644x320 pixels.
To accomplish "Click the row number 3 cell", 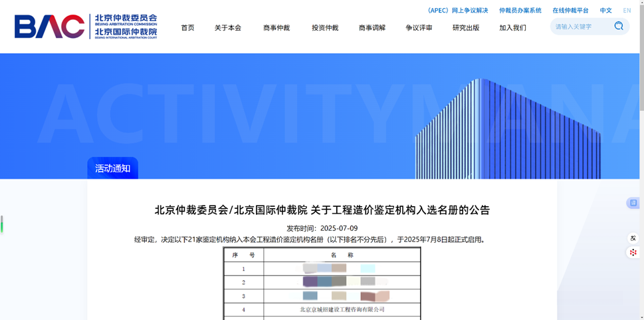I will point(243,296).
